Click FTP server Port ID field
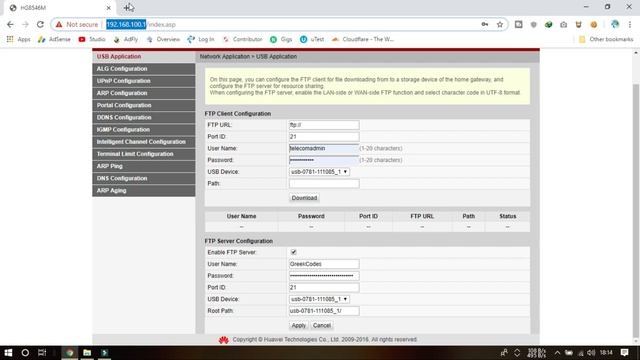The height and width of the screenshot is (360, 640). coord(324,287)
